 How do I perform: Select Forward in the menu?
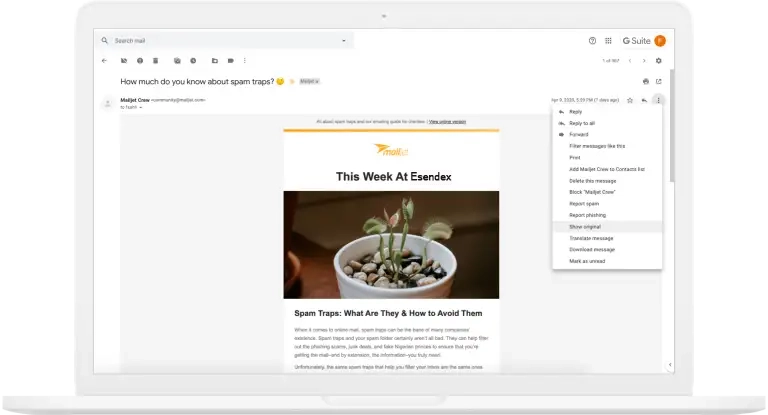[x=607, y=134]
